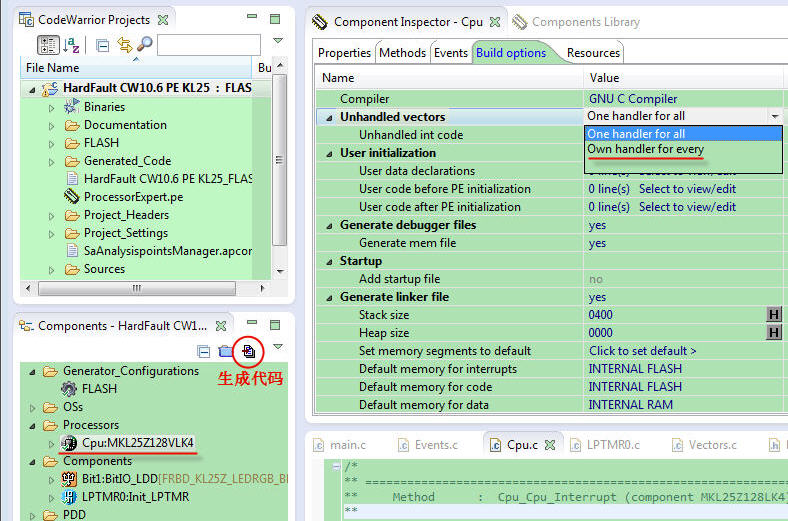788x521 pixels.
Task: Click horizontal scrollbar of CodeWarrior Projects
Action: (x=137, y=288)
